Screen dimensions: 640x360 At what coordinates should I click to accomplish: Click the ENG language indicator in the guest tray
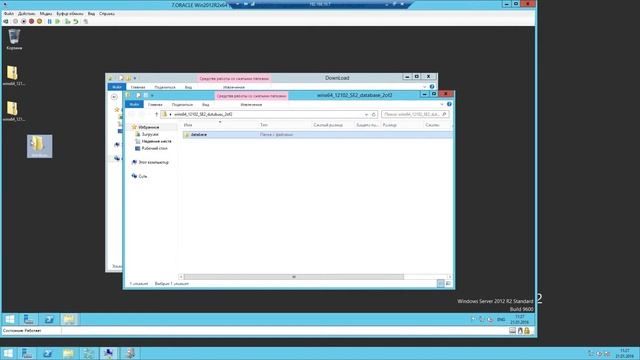pyautogui.click(x=501, y=320)
